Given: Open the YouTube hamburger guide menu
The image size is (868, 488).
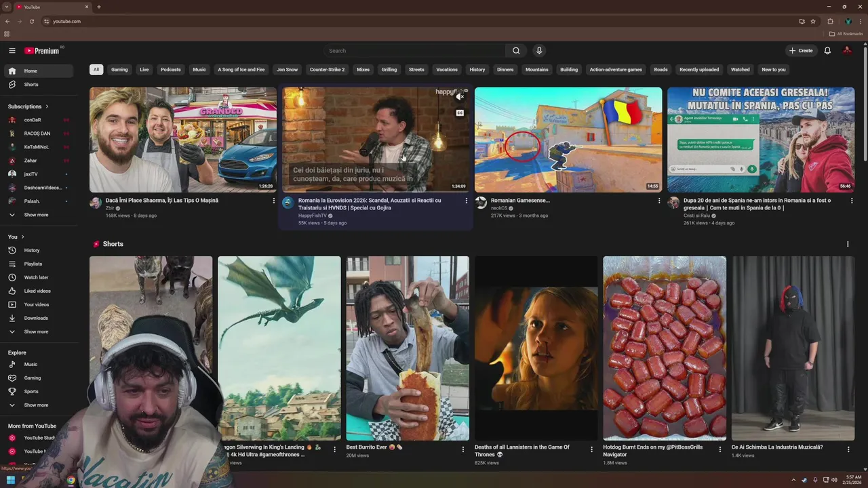Looking at the screenshot, I should click(x=12, y=51).
